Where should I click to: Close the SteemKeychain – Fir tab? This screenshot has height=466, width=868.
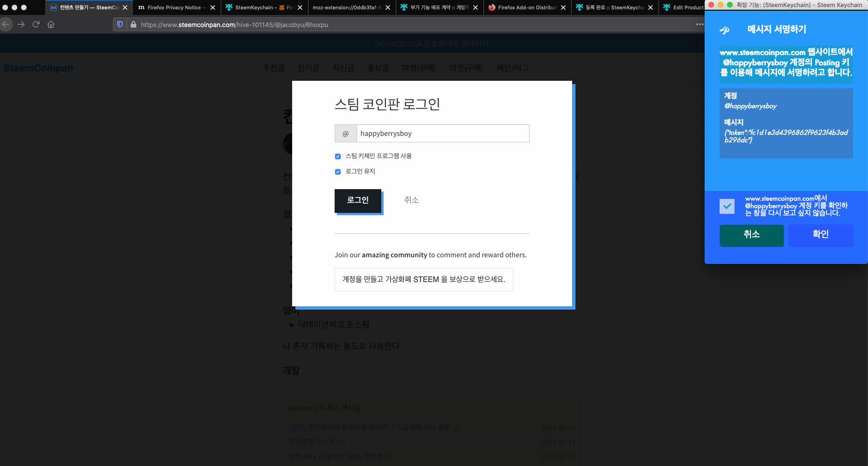coord(300,7)
